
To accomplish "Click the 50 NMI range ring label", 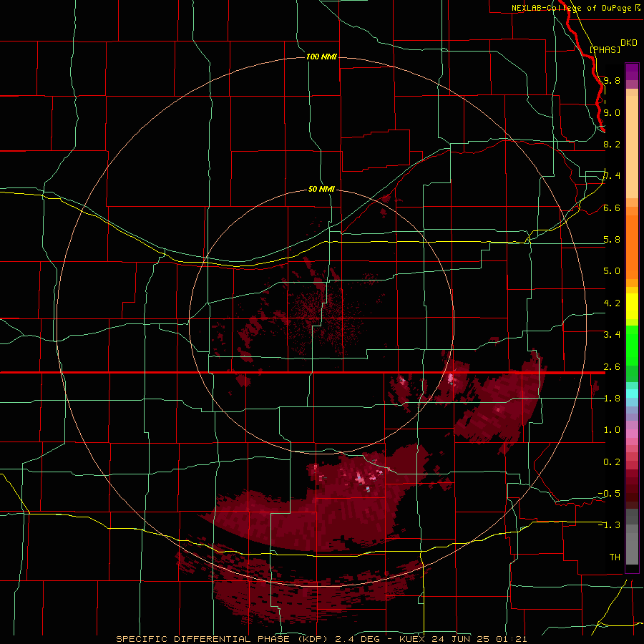I will point(321,189).
